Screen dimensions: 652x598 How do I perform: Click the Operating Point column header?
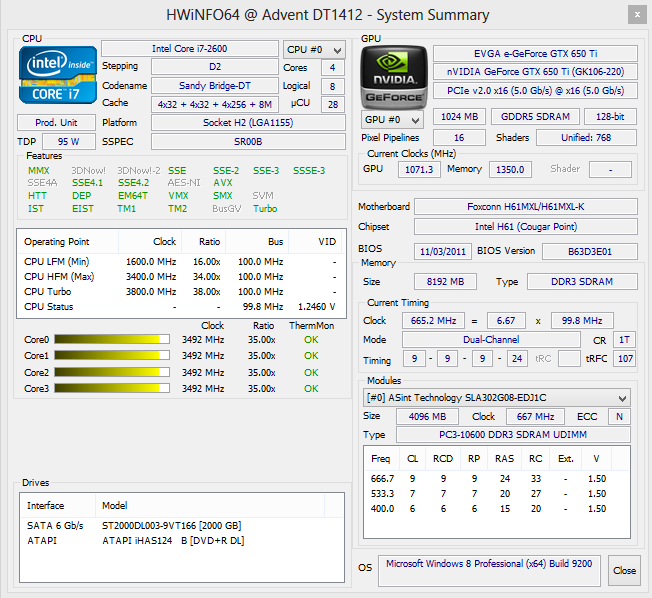point(69,242)
